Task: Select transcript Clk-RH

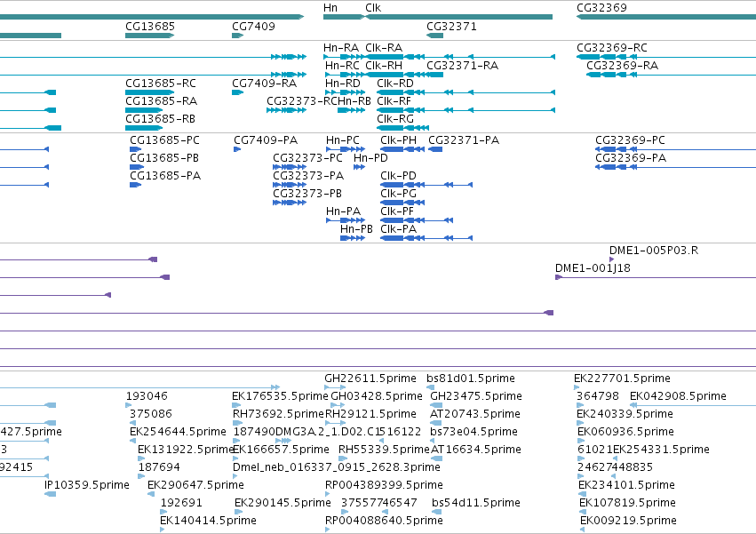Action: click(384, 66)
